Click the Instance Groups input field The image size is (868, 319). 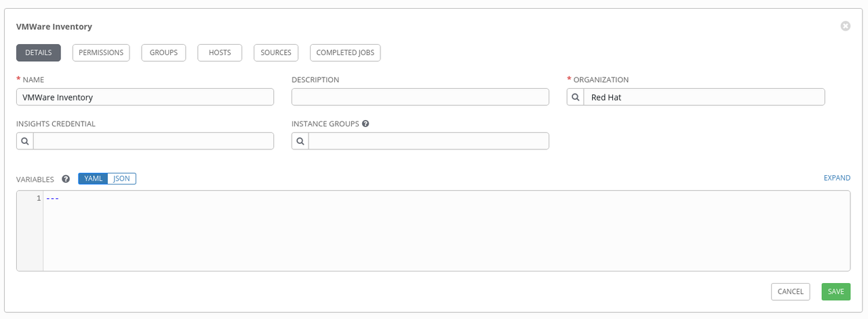click(429, 141)
